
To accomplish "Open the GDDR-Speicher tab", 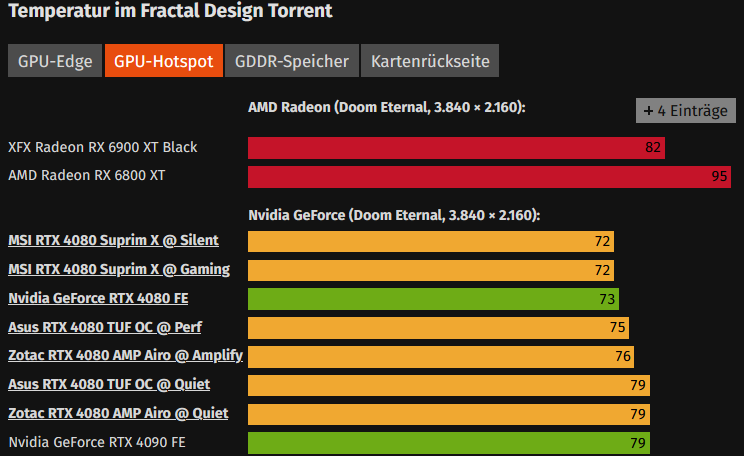I will [x=292, y=61].
